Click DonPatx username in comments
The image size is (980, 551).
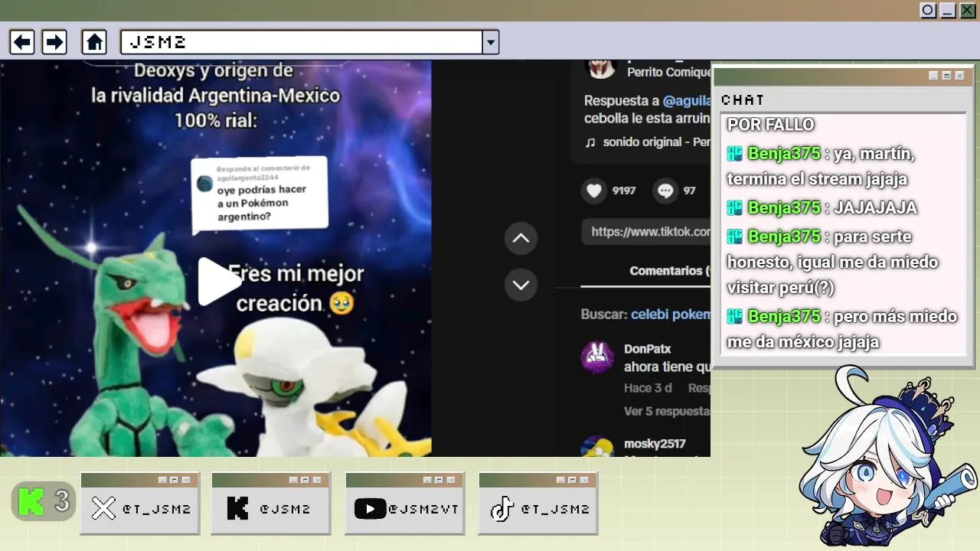(x=647, y=349)
